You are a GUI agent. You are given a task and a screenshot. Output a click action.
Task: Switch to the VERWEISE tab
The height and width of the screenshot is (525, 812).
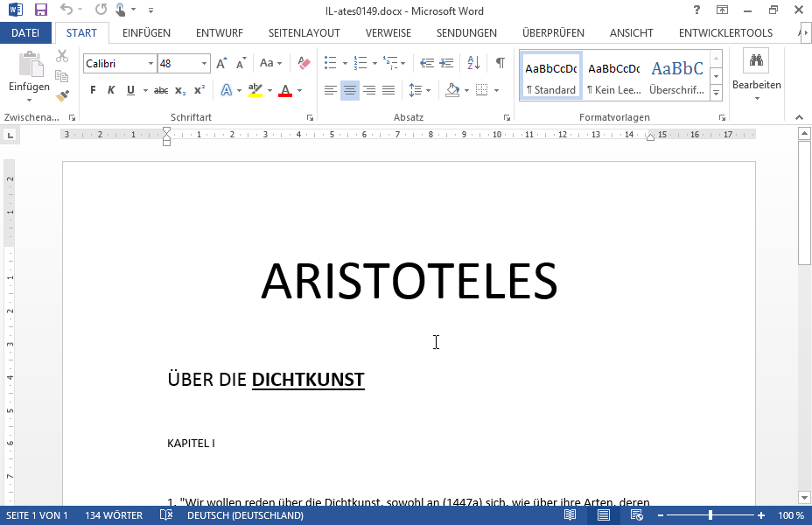click(x=388, y=33)
